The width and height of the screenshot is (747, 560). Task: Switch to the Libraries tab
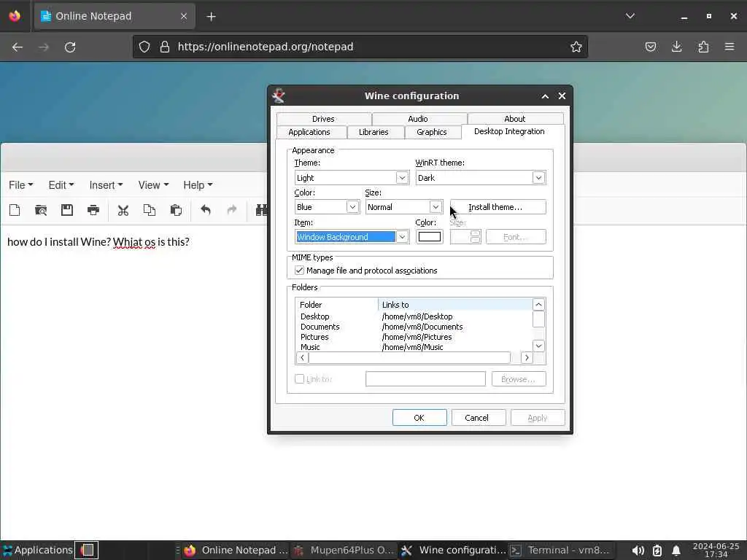pyautogui.click(x=373, y=132)
